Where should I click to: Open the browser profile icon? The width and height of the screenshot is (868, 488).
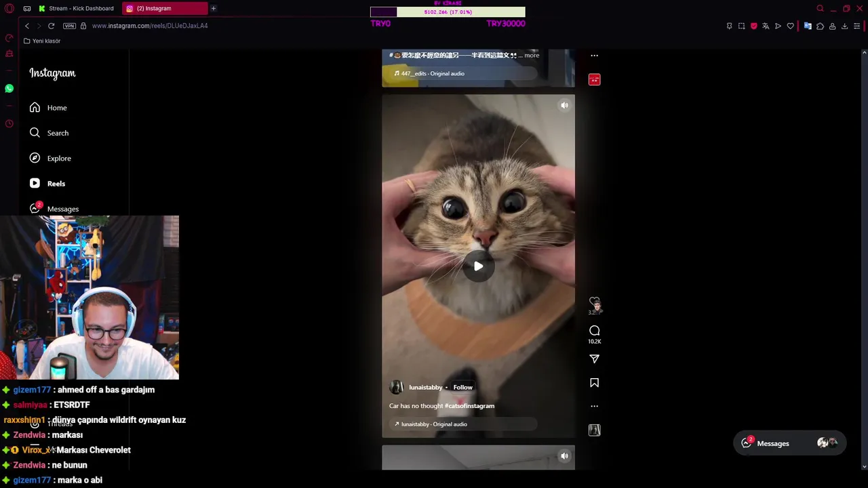click(832, 26)
